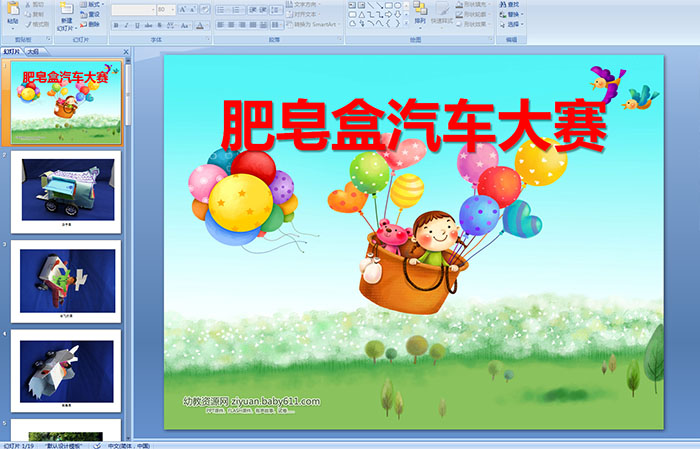This screenshot has width=700, height=449.
Task: Open the Select (选择) dropdown
Action: [x=512, y=24]
